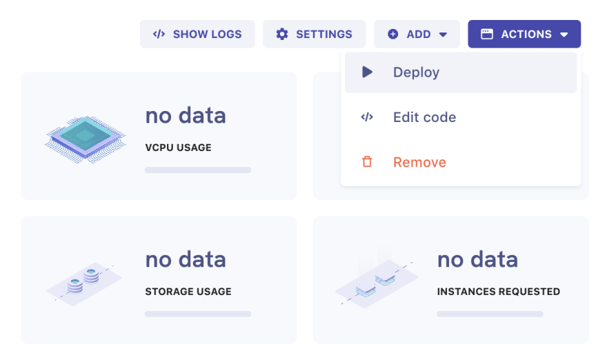Select Edit code from the Actions menu
This screenshot has height=364, width=607.
point(461,117)
